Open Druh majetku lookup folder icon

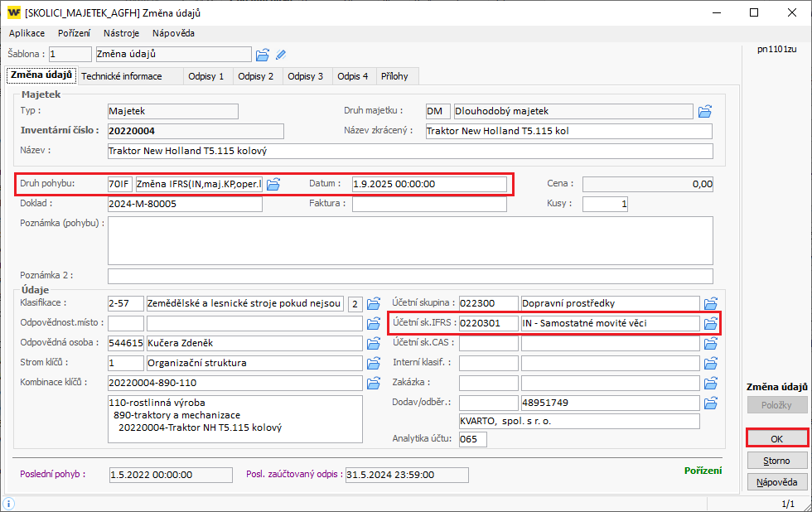click(x=705, y=111)
